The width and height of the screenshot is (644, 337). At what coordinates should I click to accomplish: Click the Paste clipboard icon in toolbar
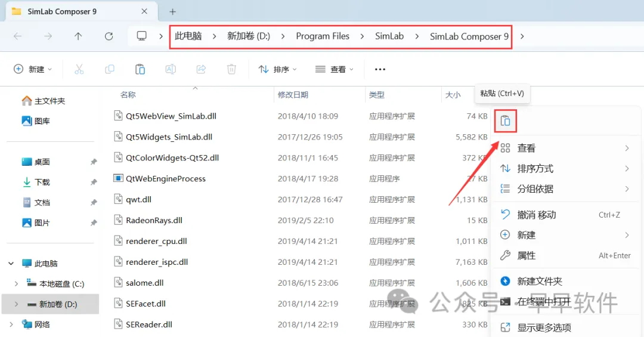pyautogui.click(x=140, y=69)
